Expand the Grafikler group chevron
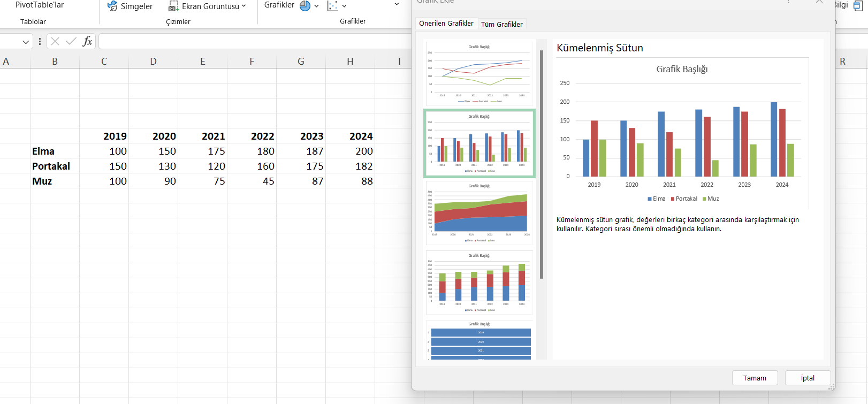This screenshot has width=868, height=404. pyautogui.click(x=397, y=5)
